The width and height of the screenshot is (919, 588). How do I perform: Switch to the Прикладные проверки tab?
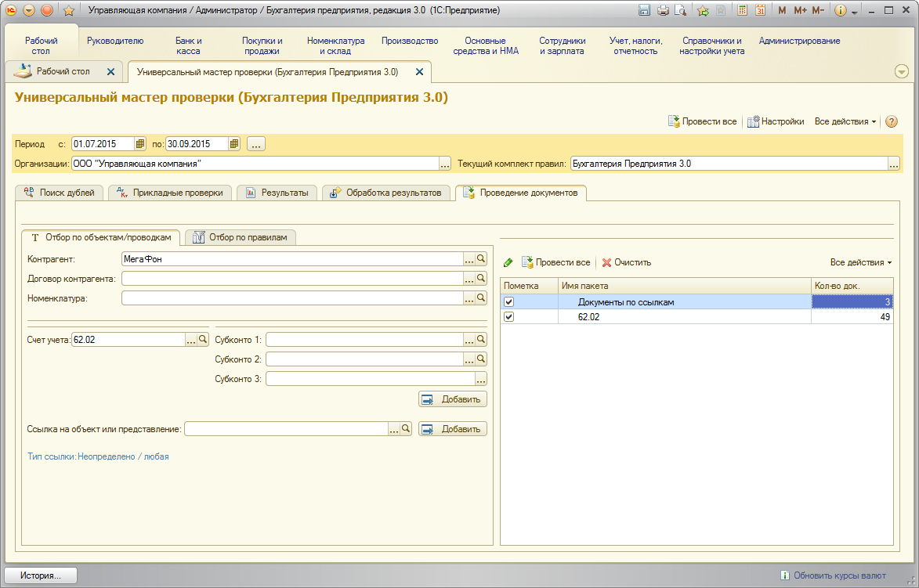click(170, 193)
